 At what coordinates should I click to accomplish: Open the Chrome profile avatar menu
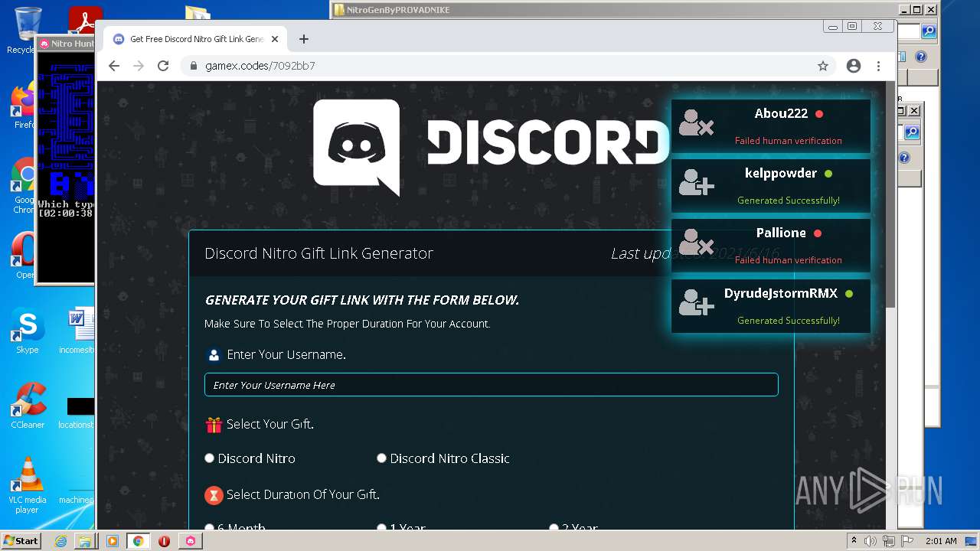point(854,66)
